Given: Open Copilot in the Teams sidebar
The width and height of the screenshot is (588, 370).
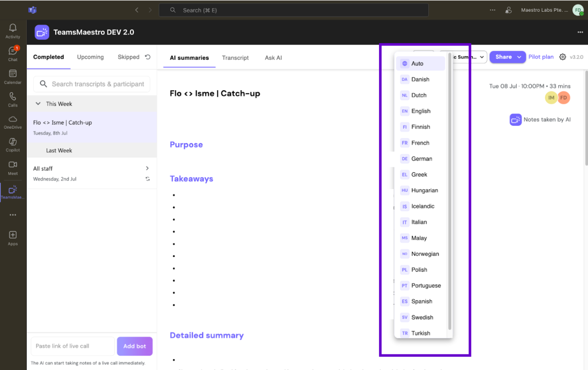Looking at the screenshot, I should [13, 145].
